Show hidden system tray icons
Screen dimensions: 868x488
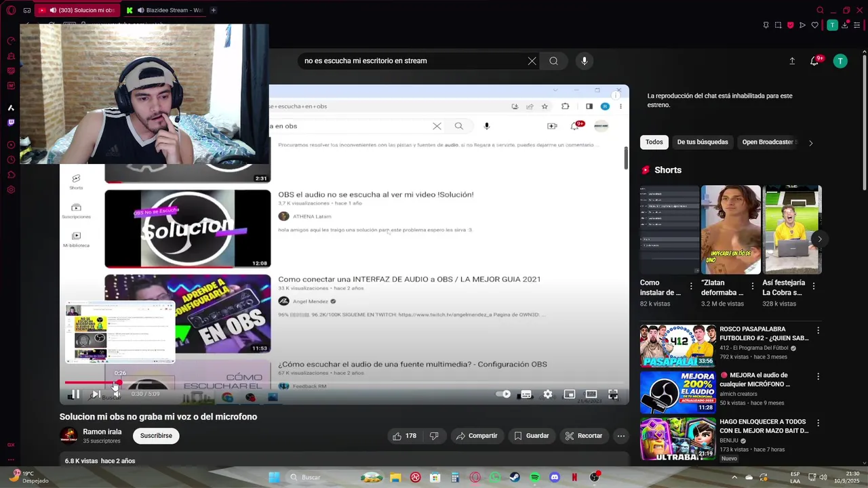click(x=734, y=477)
